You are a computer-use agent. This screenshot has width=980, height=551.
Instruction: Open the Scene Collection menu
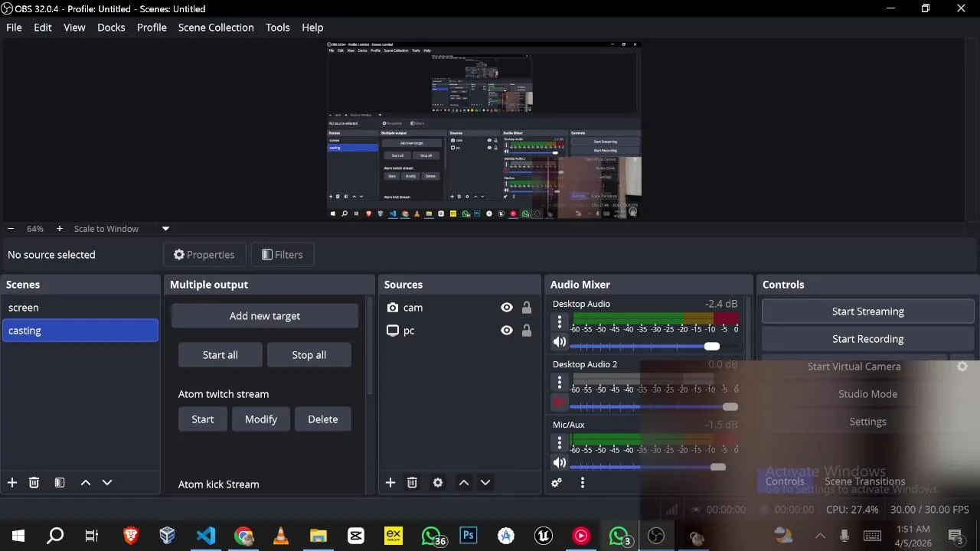[x=216, y=28]
